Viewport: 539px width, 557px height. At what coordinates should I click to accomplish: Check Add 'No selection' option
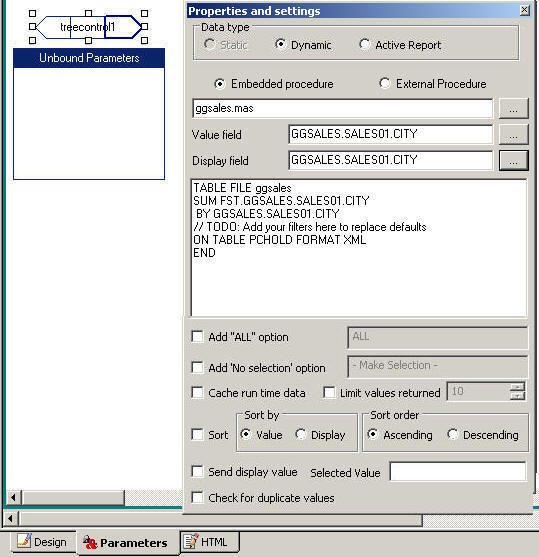point(197,367)
